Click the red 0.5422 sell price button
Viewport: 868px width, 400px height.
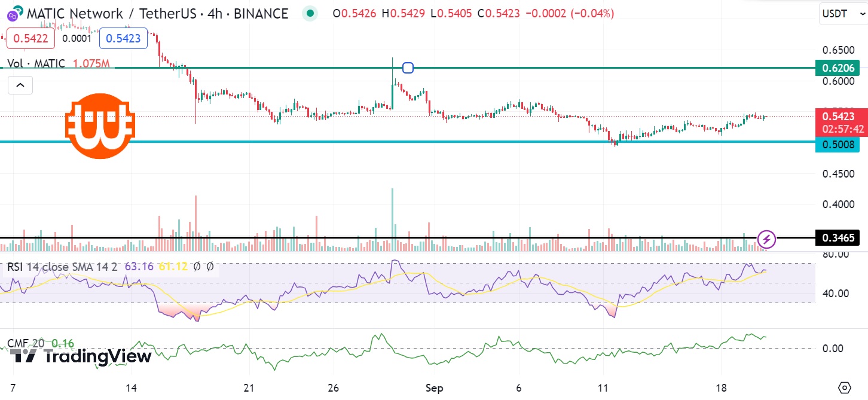29,39
